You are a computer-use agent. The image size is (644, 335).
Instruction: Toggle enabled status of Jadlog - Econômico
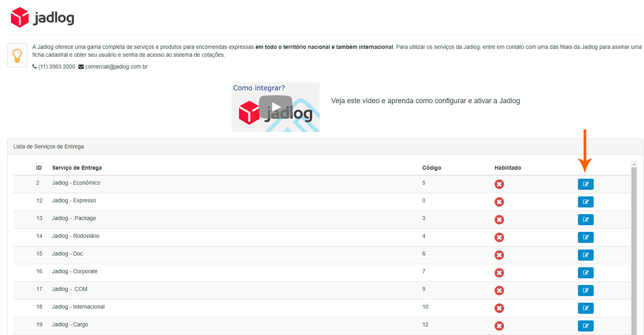[499, 184]
